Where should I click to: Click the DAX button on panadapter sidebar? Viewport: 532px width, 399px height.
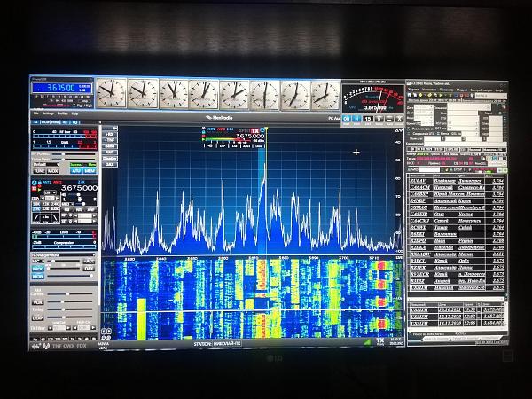click(x=110, y=164)
